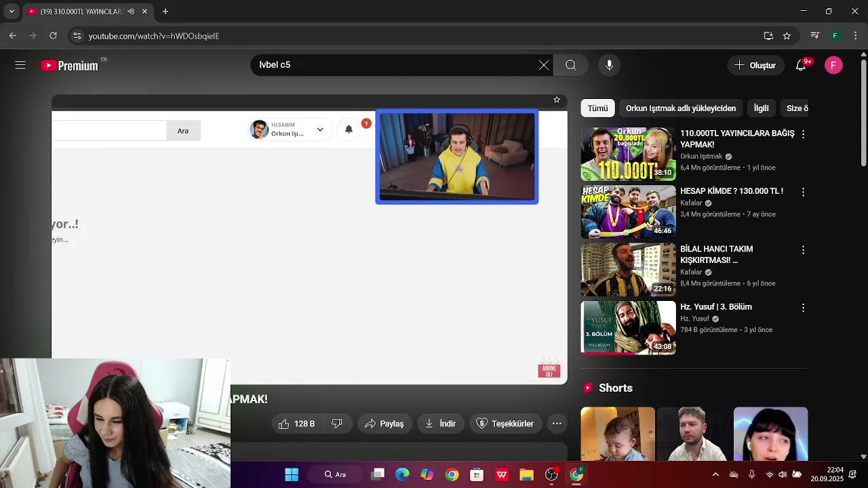This screenshot has width=868, height=488.
Task: Select the Size ö chip
Action: (x=794, y=108)
